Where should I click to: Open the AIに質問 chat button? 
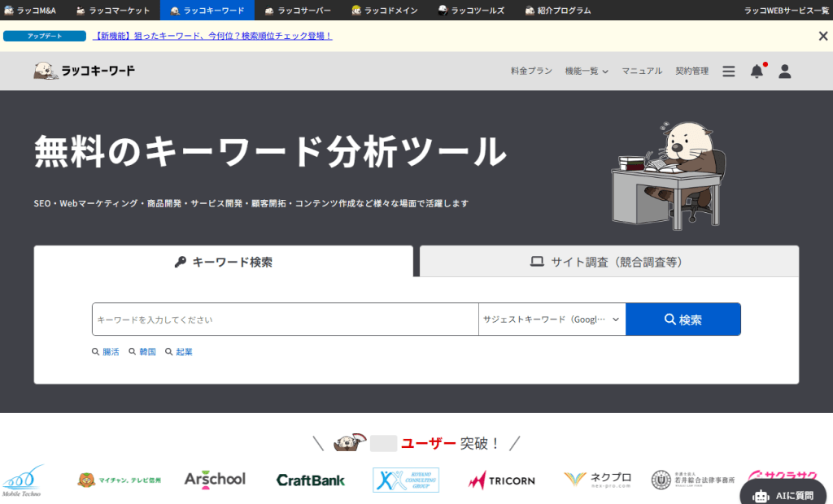pos(784,495)
